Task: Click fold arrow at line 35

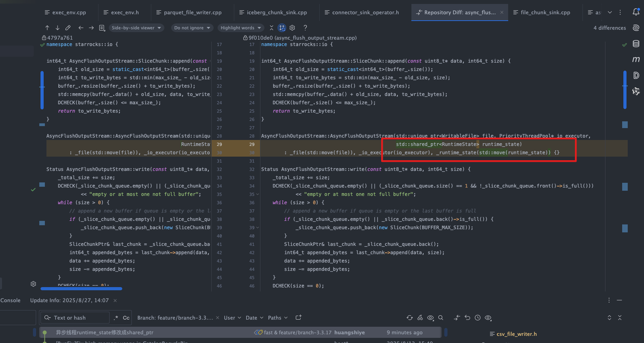Action: tap(258, 194)
